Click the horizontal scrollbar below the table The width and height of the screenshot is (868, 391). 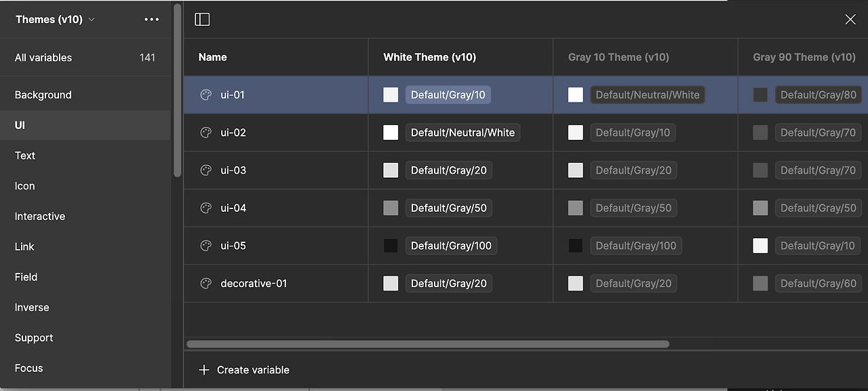427,344
